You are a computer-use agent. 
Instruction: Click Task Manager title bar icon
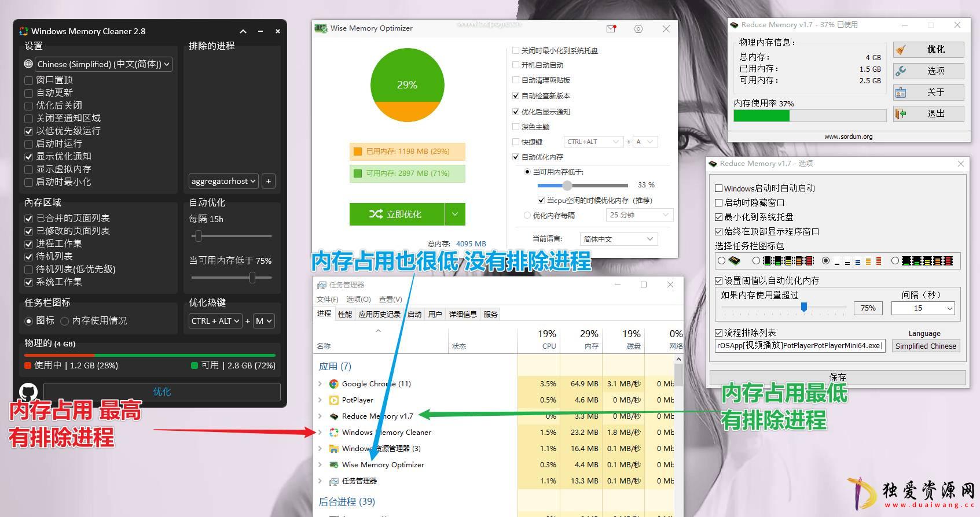click(322, 285)
